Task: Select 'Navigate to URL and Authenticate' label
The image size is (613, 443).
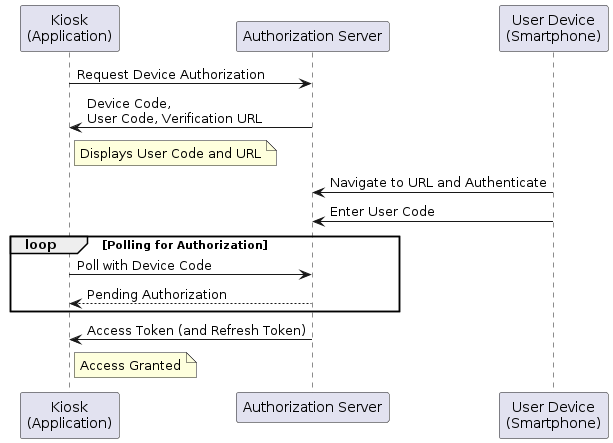Action: pyautogui.click(x=438, y=183)
